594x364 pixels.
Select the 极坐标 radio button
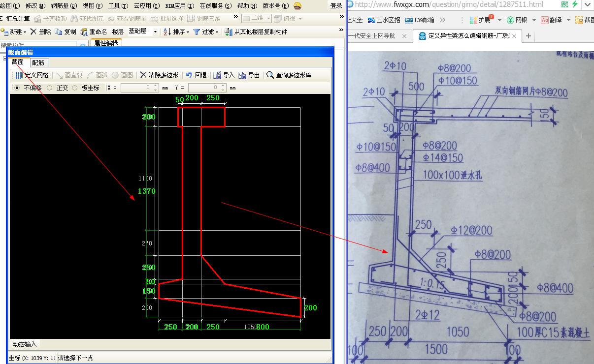(x=75, y=88)
